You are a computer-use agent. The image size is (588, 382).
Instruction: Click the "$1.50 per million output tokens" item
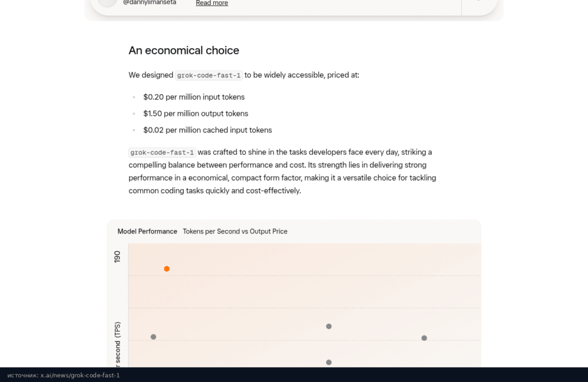tap(196, 114)
